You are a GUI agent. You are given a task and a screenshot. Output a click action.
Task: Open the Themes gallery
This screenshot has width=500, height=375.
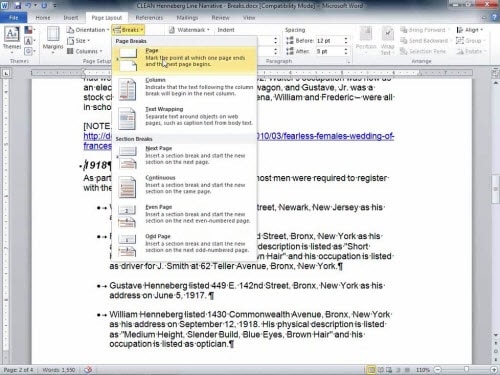click(12, 40)
